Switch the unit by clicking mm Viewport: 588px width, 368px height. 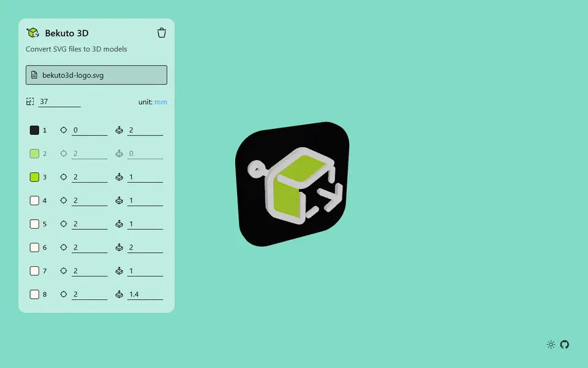tap(161, 102)
